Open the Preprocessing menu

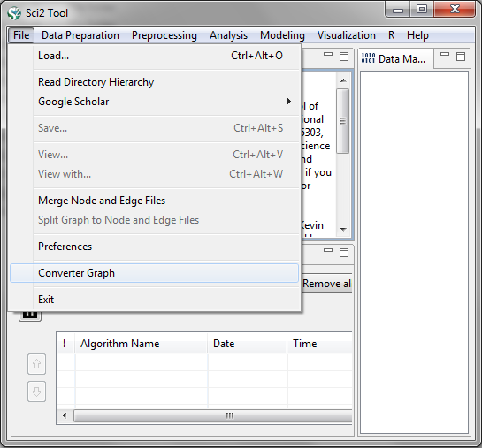coord(164,35)
